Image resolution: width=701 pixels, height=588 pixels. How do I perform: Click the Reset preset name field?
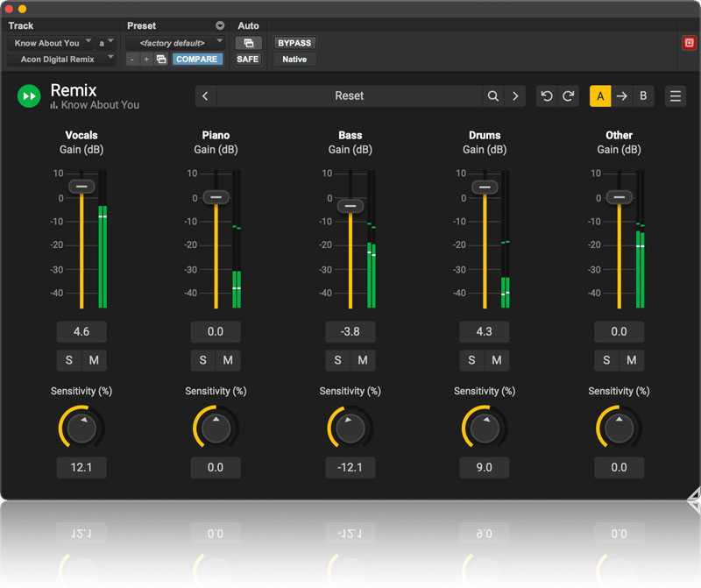coord(349,96)
